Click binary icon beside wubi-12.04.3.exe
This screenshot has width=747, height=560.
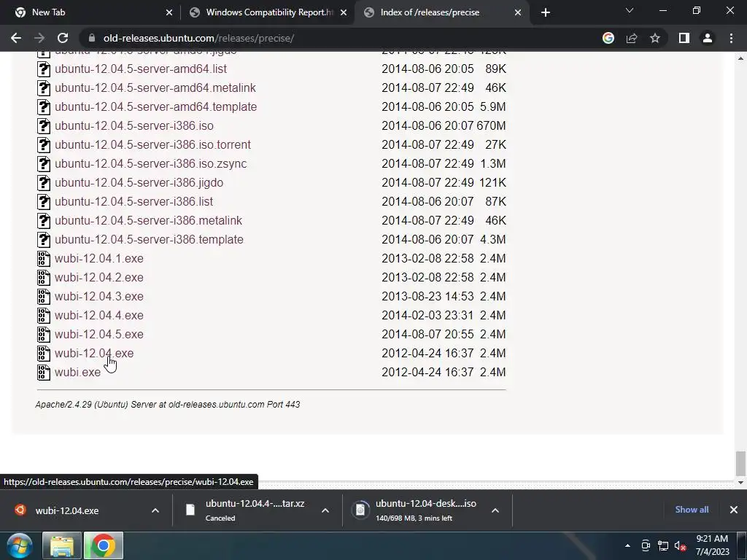pos(43,297)
